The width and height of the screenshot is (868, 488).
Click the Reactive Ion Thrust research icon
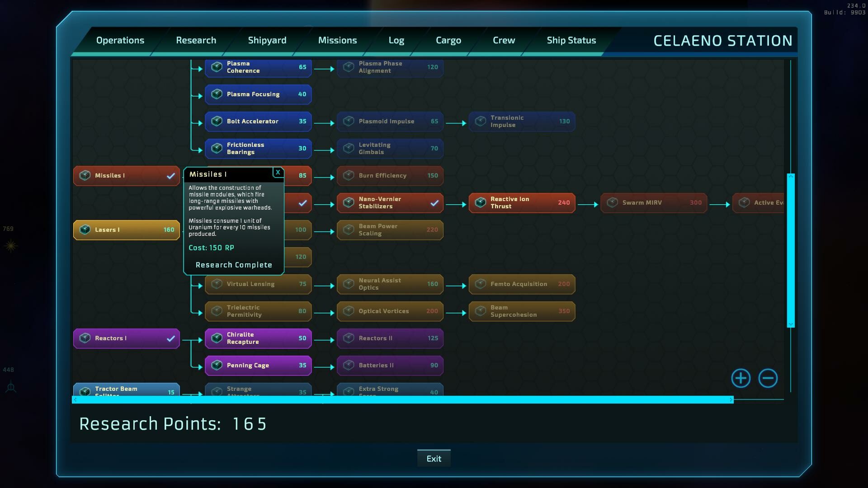[481, 202]
